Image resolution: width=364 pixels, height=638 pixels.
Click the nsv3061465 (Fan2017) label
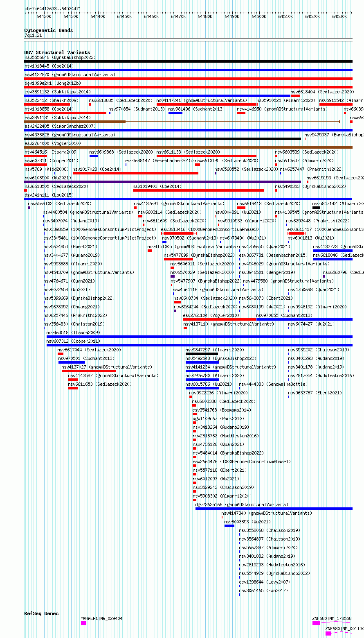[x=263, y=590]
